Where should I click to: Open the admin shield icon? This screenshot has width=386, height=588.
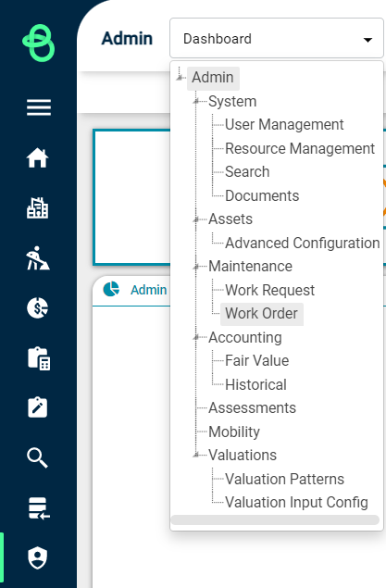pos(37,557)
